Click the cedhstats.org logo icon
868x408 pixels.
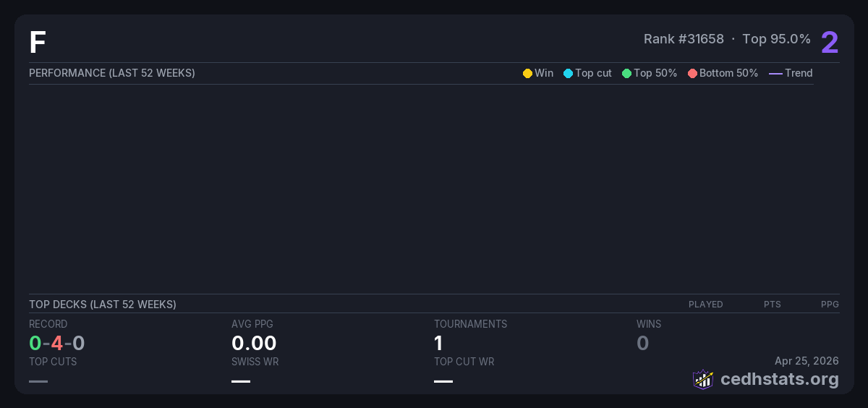point(703,379)
